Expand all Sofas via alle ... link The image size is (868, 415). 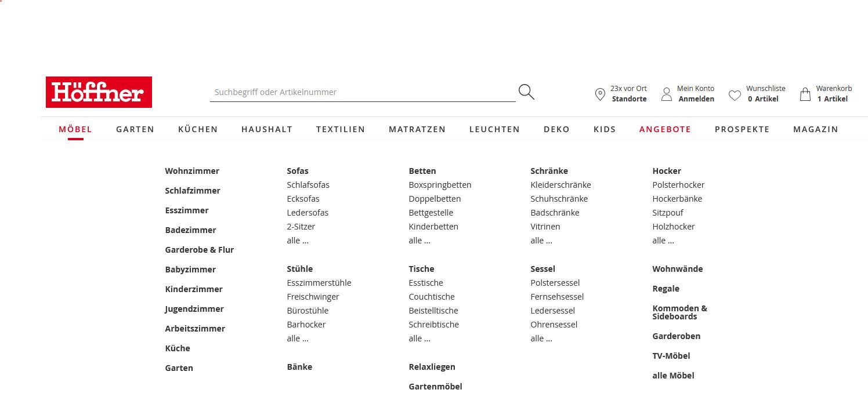click(297, 240)
